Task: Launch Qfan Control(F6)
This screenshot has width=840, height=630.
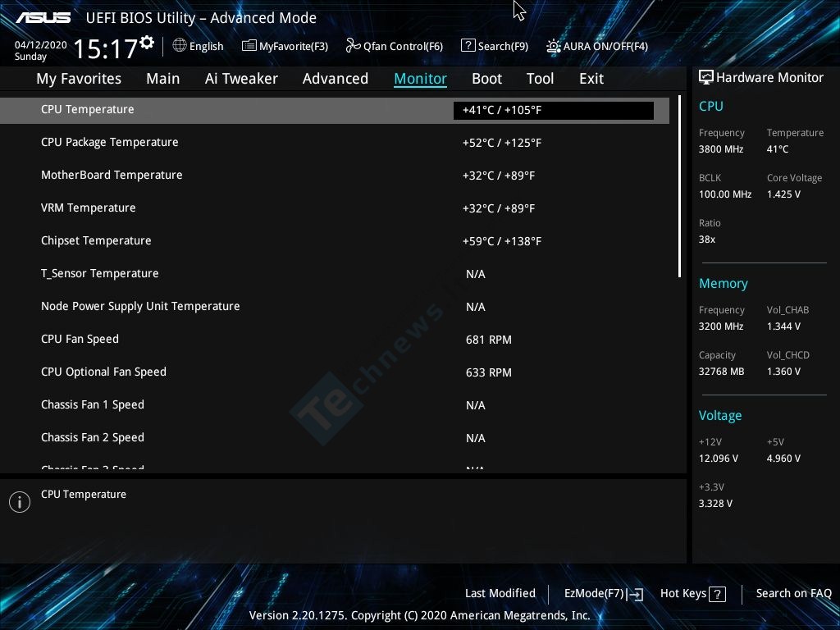Action: tap(403, 47)
